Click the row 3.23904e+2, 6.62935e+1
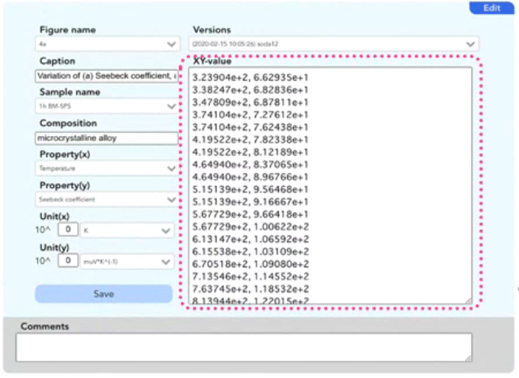The height and width of the screenshot is (378, 519). pos(250,78)
